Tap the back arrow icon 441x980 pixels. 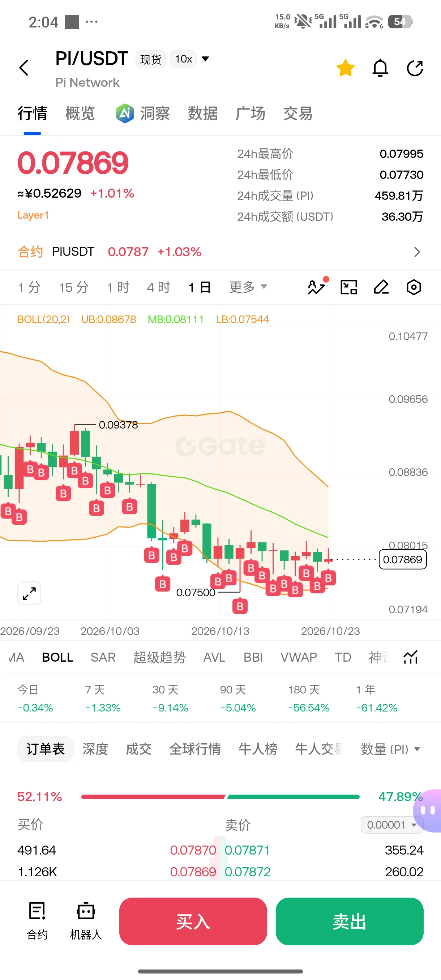24,68
